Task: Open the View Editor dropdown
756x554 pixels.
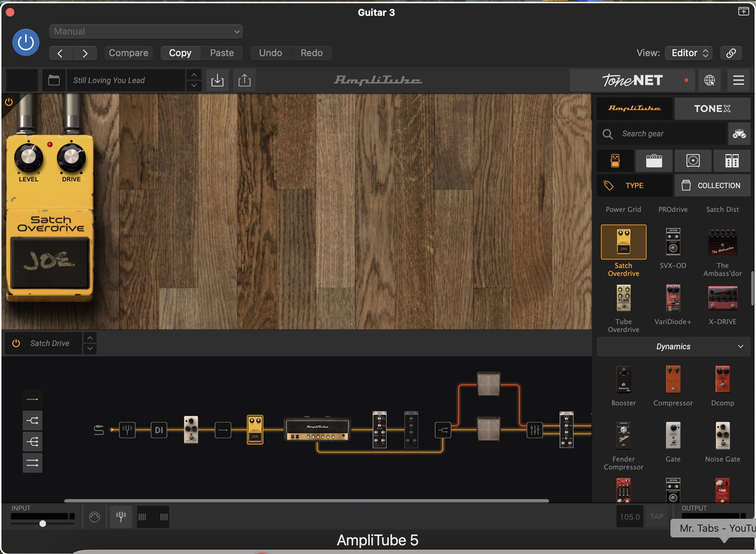Action: [689, 53]
